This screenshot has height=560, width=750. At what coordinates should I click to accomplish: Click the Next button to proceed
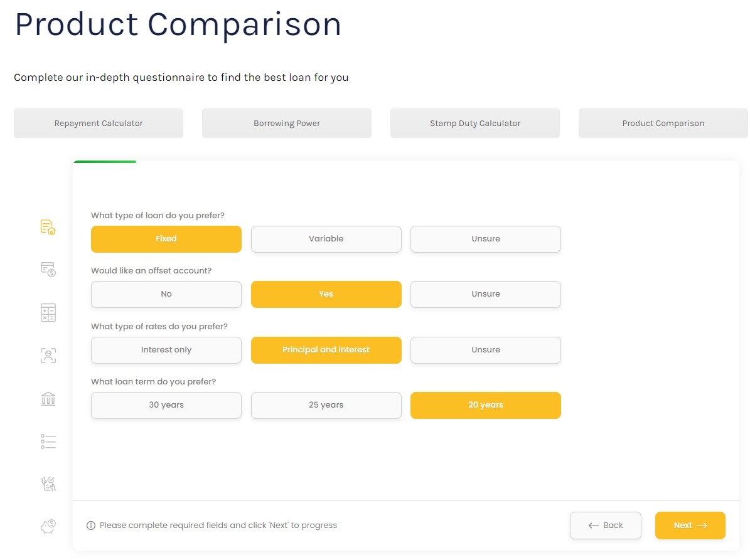click(690, 526)
